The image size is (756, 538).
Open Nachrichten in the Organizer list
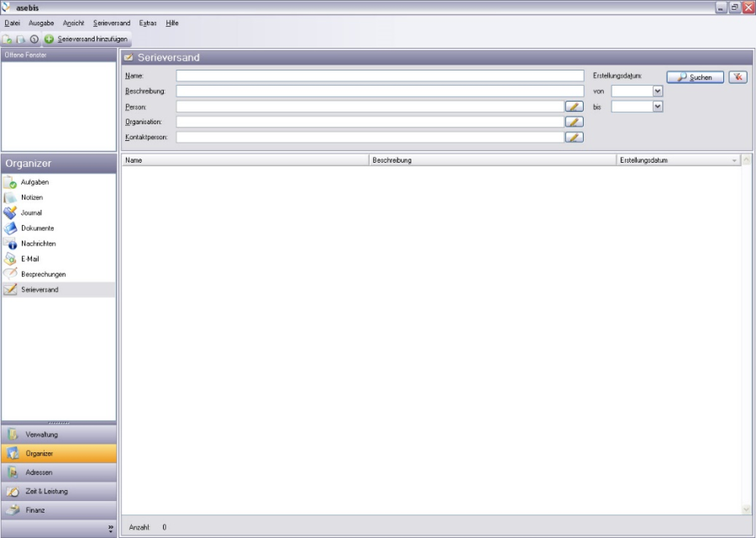click(39, 243)
